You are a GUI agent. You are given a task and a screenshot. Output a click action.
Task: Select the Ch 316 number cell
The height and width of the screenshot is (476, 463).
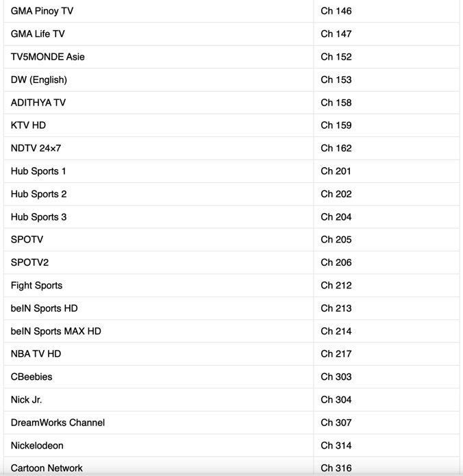tap(386, 466)
